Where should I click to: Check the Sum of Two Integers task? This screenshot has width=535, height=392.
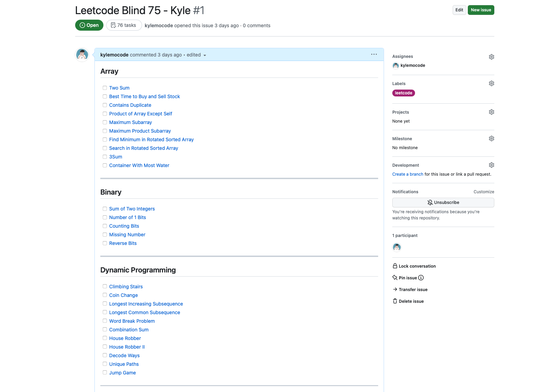coord(105,209)
